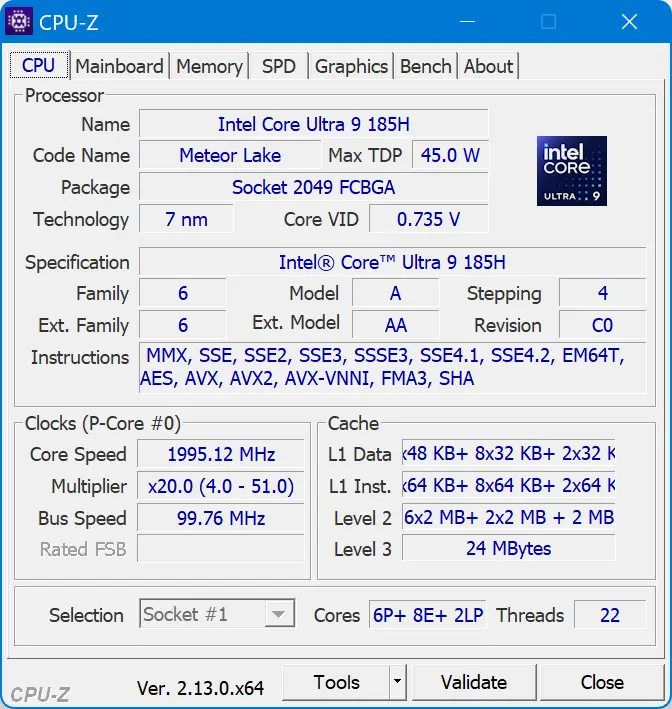This screenshot has height=709, width=672.
Task: Click the L1 Data cache value
Action: click(509, 452)
